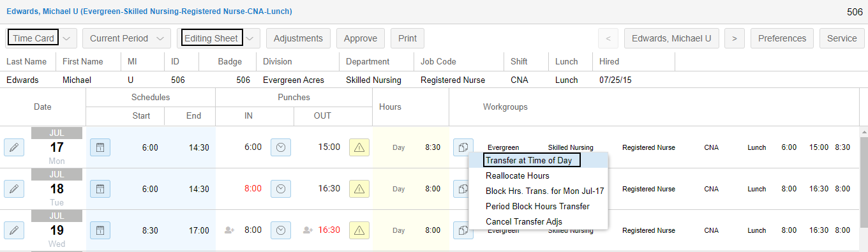Click the pencil edit icon for Jul 17
This screenshot has height=252, width=868.
(x=14, y=147)
